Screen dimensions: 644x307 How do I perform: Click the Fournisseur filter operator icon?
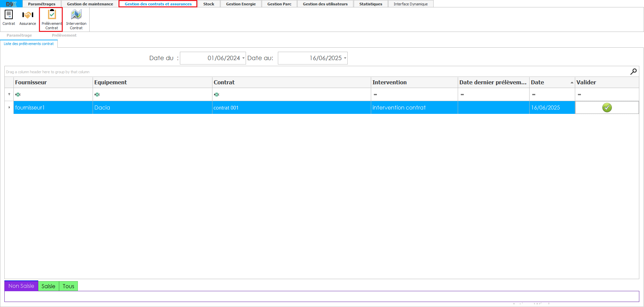(x=18, y=95)
